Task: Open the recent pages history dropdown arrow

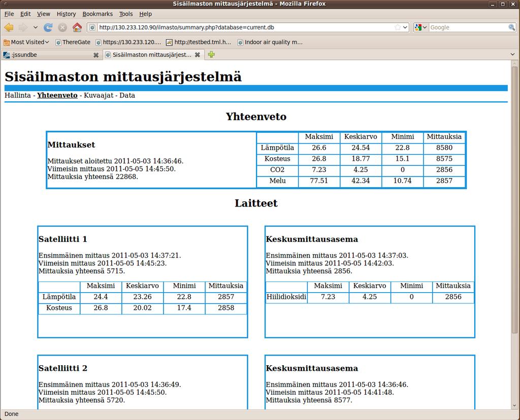Action: [36, 27]
